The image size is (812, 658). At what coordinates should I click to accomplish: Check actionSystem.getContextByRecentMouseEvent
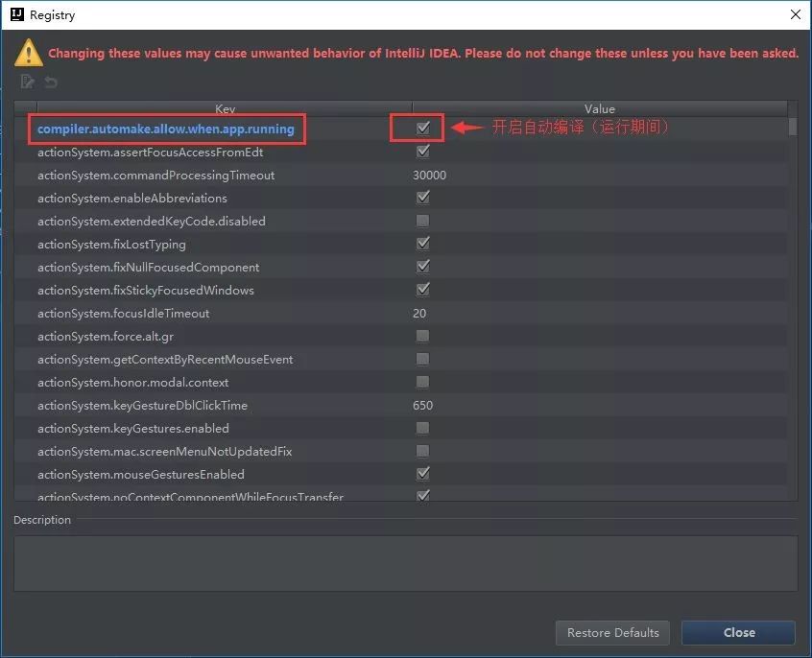[x=422, y=359]
